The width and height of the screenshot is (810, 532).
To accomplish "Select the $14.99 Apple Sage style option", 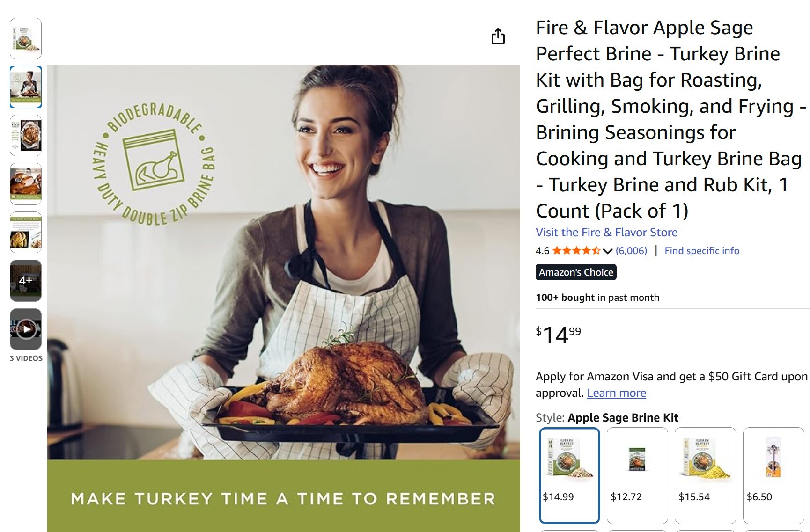I will [569, 475].
